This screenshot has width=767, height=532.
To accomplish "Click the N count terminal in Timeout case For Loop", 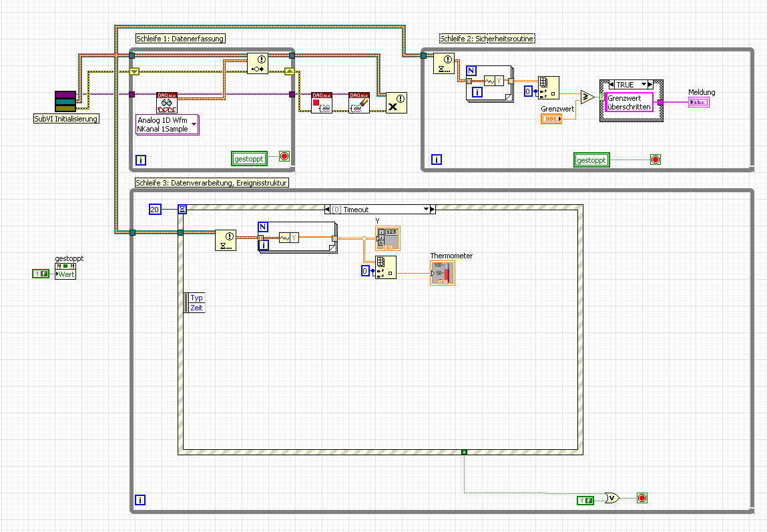I will 263,227.
